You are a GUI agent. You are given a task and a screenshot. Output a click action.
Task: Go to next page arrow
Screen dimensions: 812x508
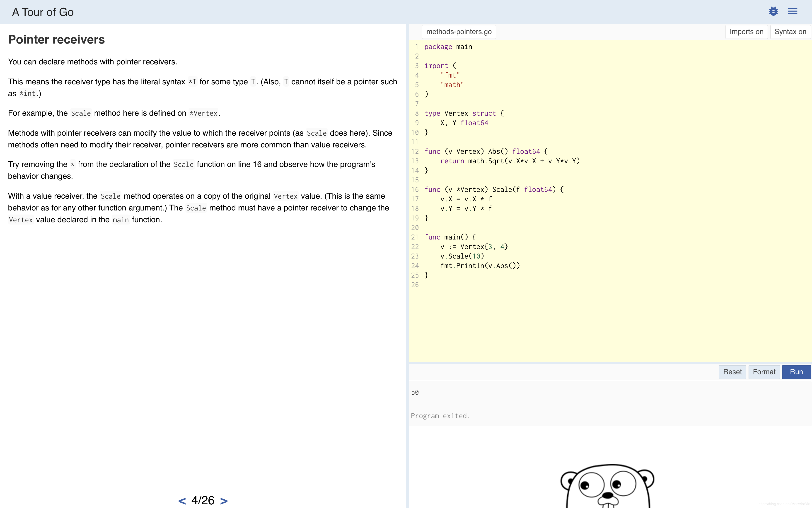click(224, 501)
